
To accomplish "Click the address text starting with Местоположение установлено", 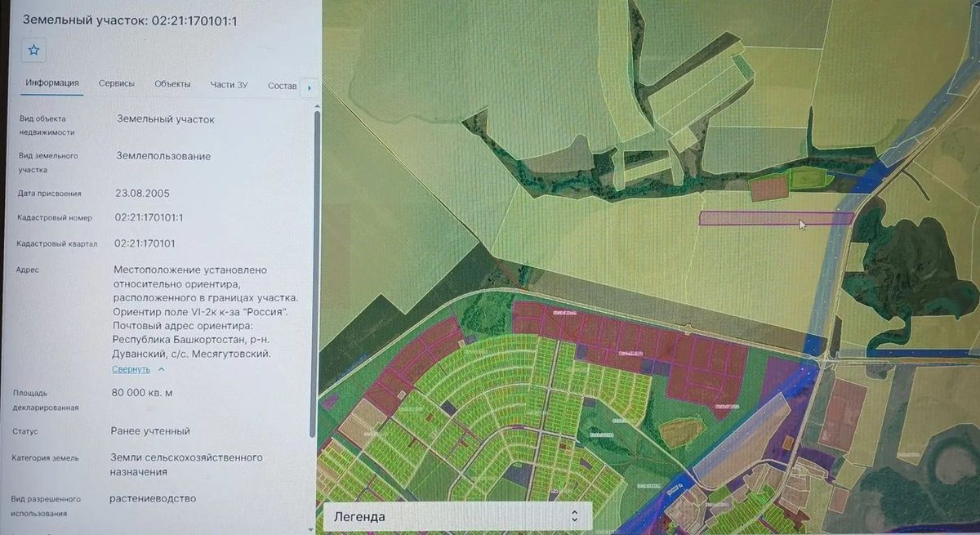I will (x=205, y=312).
